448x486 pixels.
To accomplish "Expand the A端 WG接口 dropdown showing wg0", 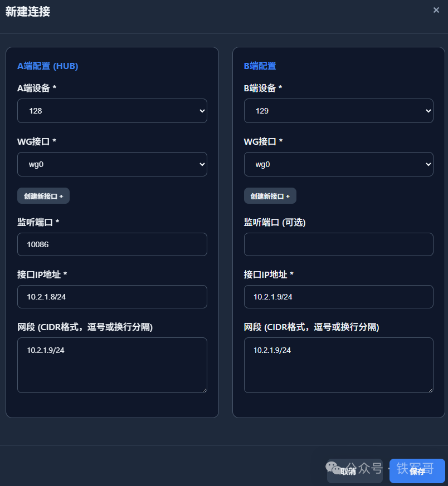I will click(111, 164).
